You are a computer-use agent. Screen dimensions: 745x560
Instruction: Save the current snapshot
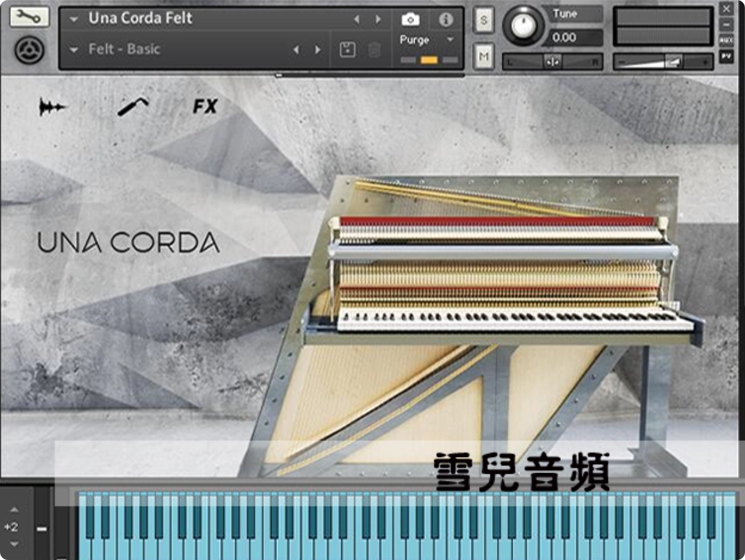click(347, 50)
